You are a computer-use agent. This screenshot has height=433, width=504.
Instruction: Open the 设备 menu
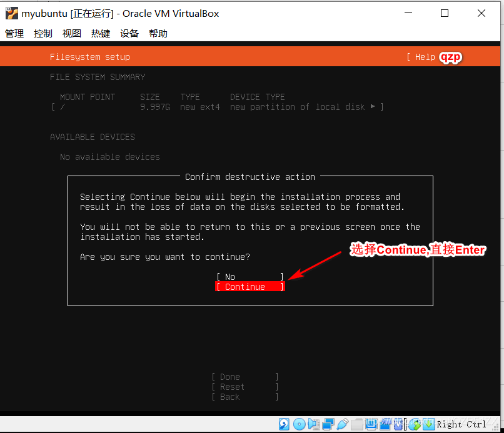click(x=129, y=33)
